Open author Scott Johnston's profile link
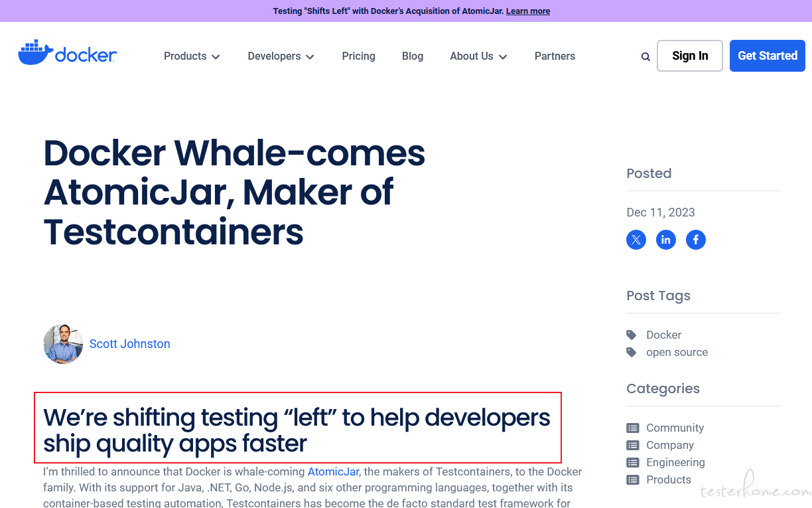Screen dimensions: 812x508 [130, 344]
